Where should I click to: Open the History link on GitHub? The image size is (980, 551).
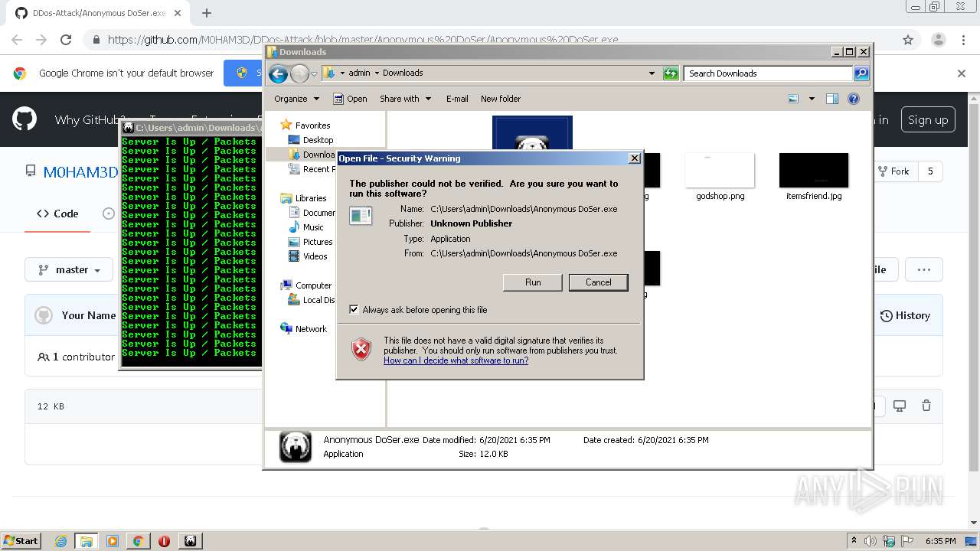[x=905, y=315]
